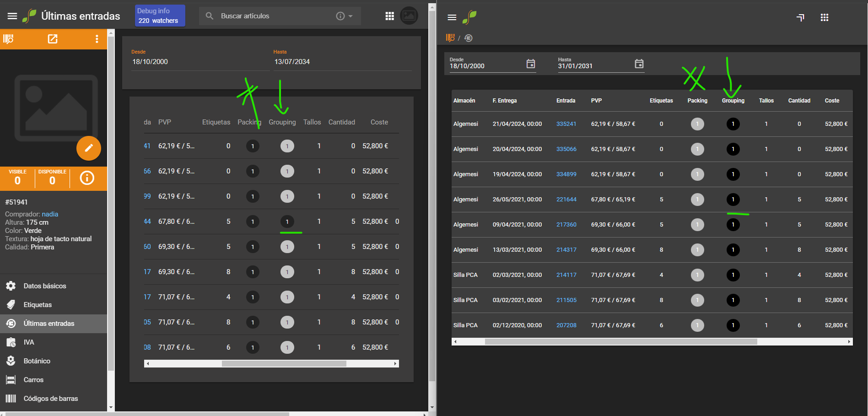Open hamburger menu in left window
The width and height of the screenshot is (868, 416).
coord(12,16)
